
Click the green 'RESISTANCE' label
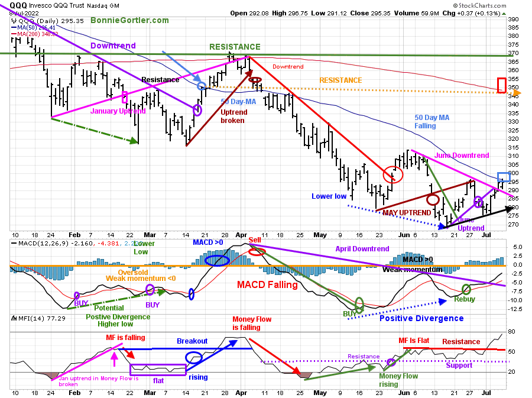coord(235,47)
